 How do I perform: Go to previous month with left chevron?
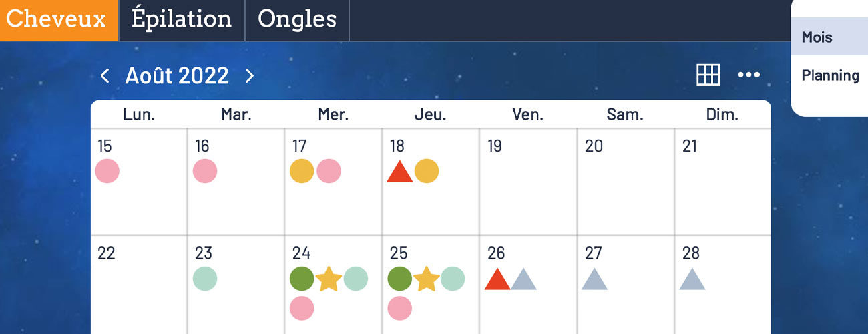[105, 76]
